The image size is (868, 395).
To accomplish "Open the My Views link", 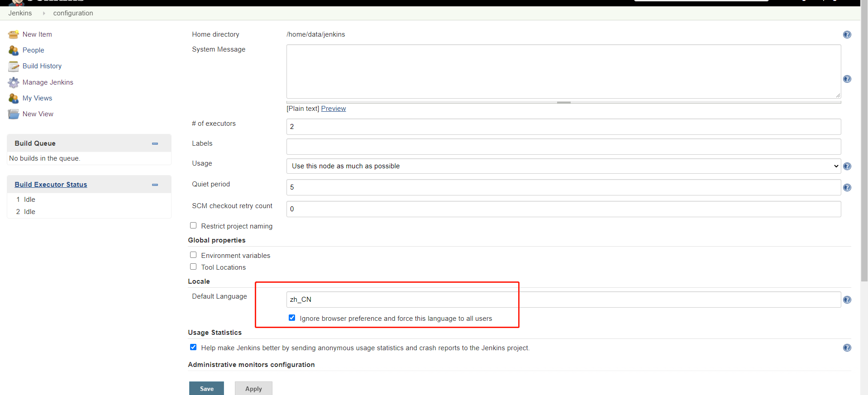I will [x=37, y=98].
